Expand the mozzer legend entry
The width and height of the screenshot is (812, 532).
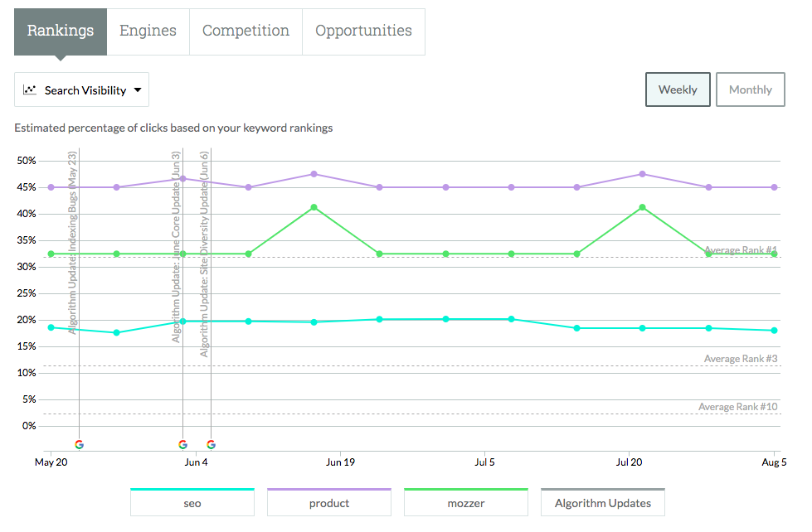465,501
